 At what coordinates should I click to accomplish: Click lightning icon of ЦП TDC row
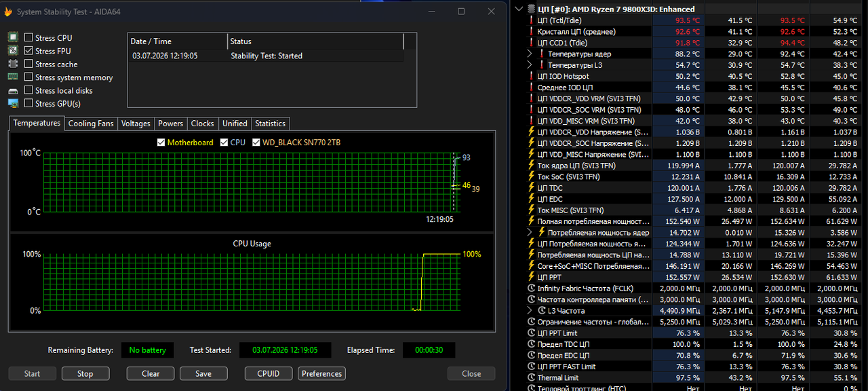click(532, 187)
